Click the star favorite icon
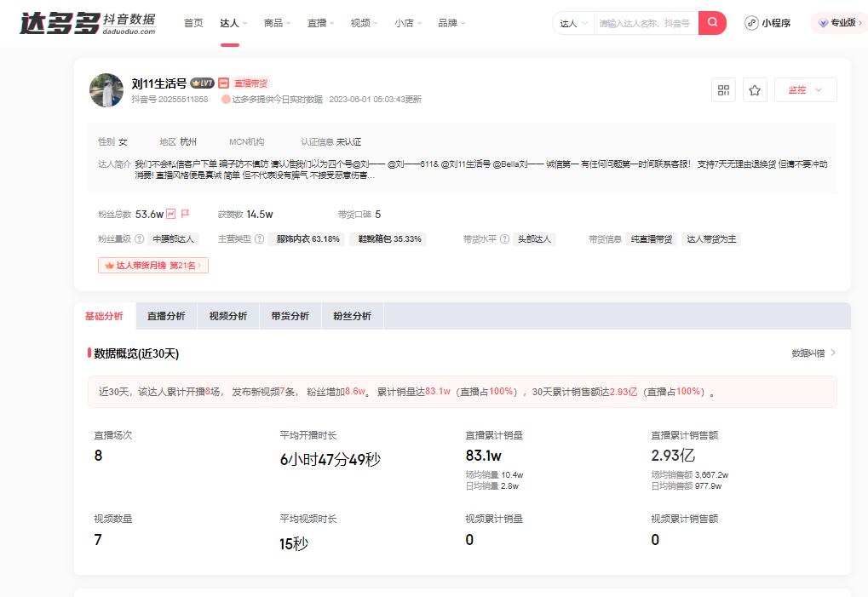Image resolution: width=868 pixels, height=597 pixels. [x=755, y=89]
